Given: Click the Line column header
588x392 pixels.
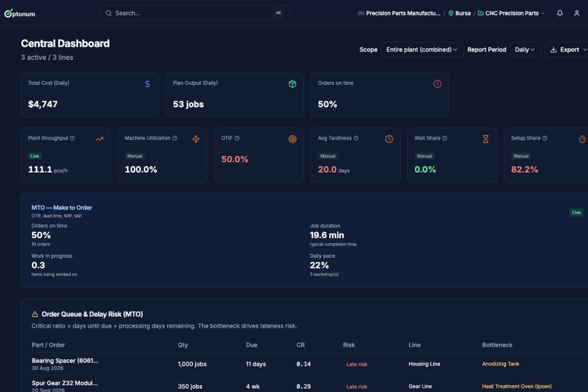Looking at the screenshot, I should coord(414,345).
